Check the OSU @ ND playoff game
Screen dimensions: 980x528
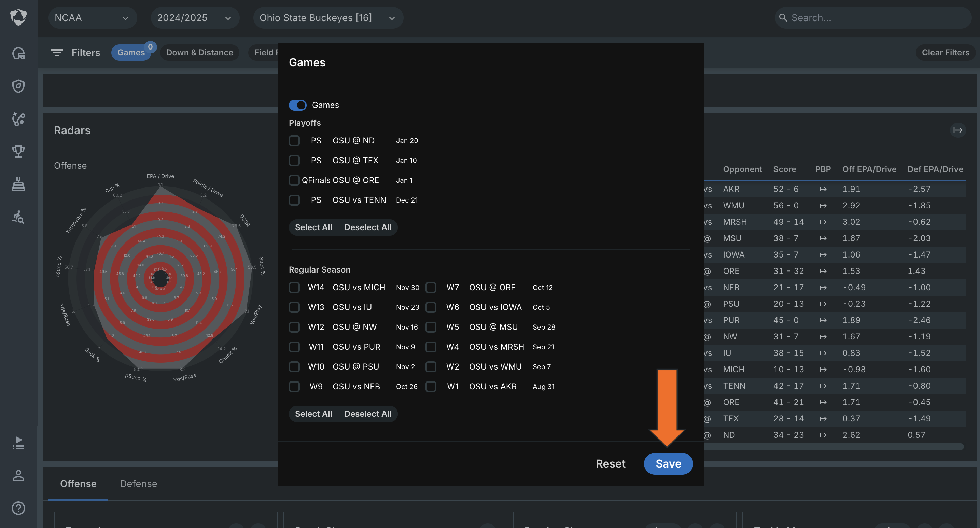pyautogui.click(x=294, y=141)
